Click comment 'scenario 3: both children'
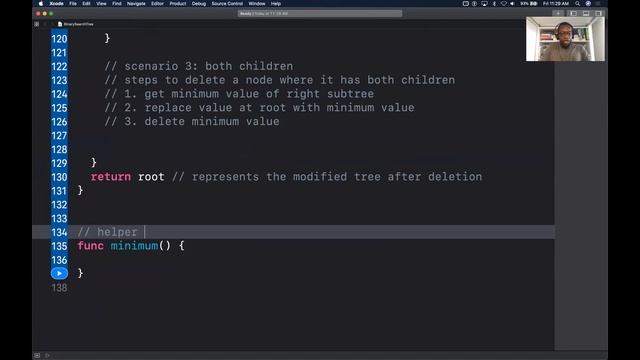 pos(199,66)
